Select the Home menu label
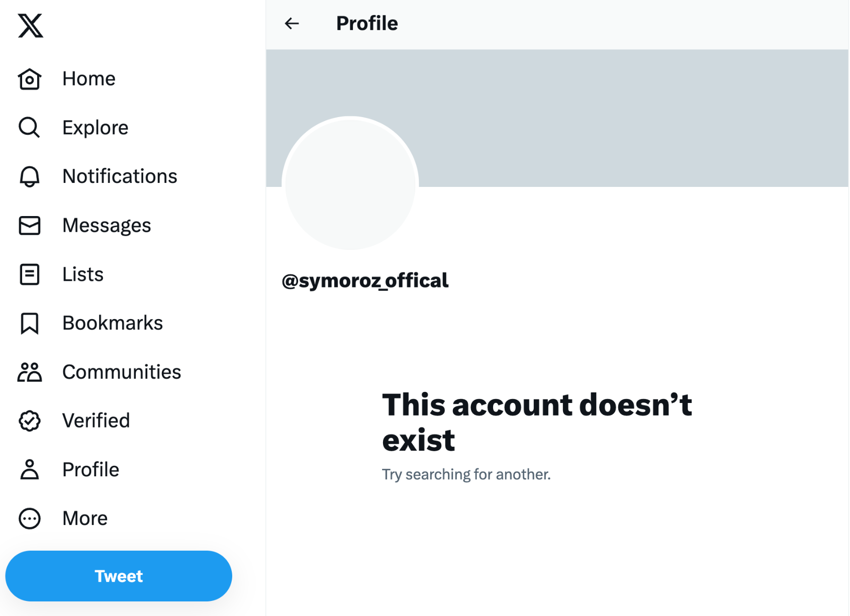The width and height of the screenshot is (850, 616). pyautogui.click(x=89, y=79)
